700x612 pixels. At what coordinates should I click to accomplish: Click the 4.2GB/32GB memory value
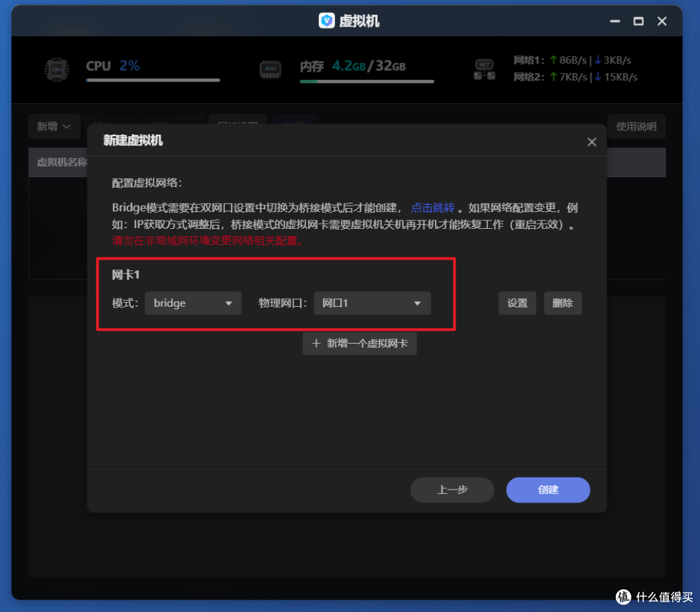368,66
